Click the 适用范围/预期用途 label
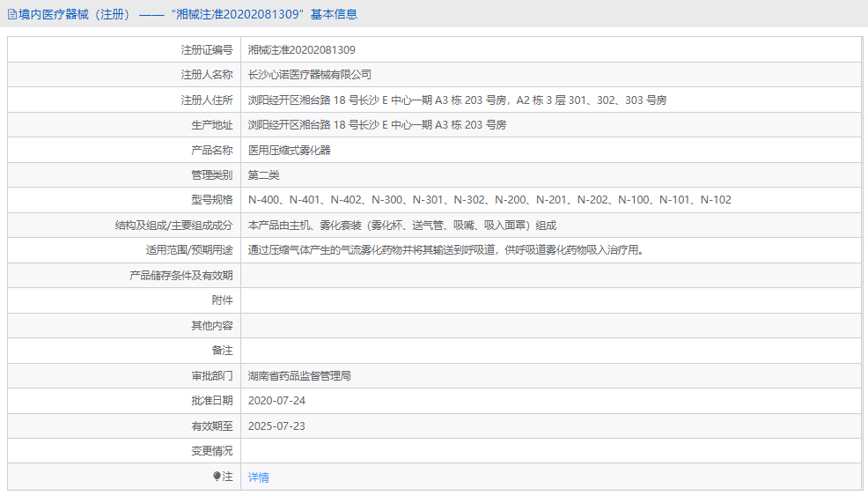Viewport: 868px width, 496px height. pos(189,250)
